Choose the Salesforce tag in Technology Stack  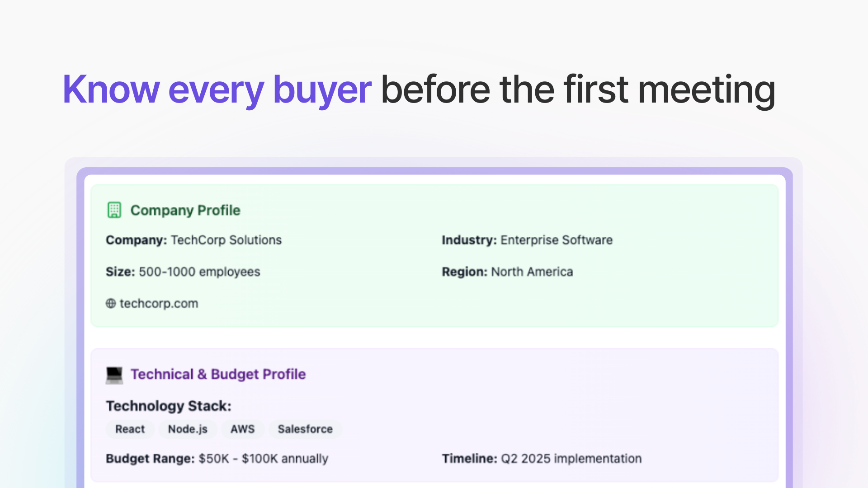coord(305,429)
